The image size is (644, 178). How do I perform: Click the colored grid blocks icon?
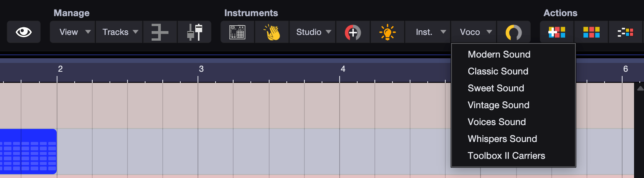tap(591, 32)
